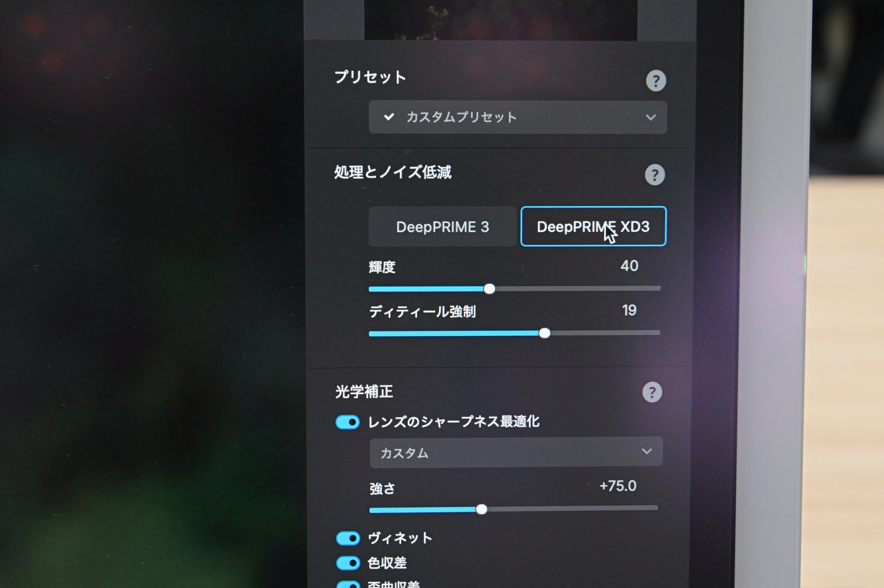The width and height of the screenshot is (884, 588).
Task: Open the カスタムプリセット dropdown
Action: click(x=517, y=117)
